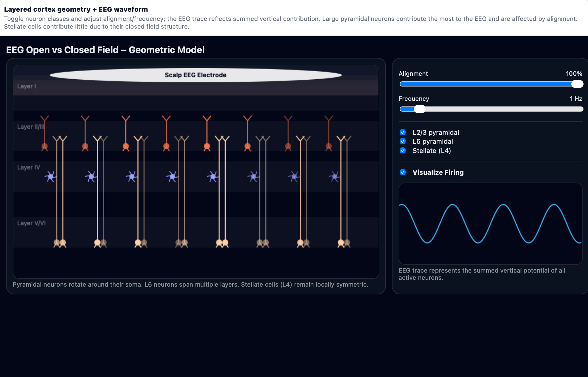Click the Layer IV label
Image resolution: width=588 pixels, height=377 pixels.
coord(28,167)
